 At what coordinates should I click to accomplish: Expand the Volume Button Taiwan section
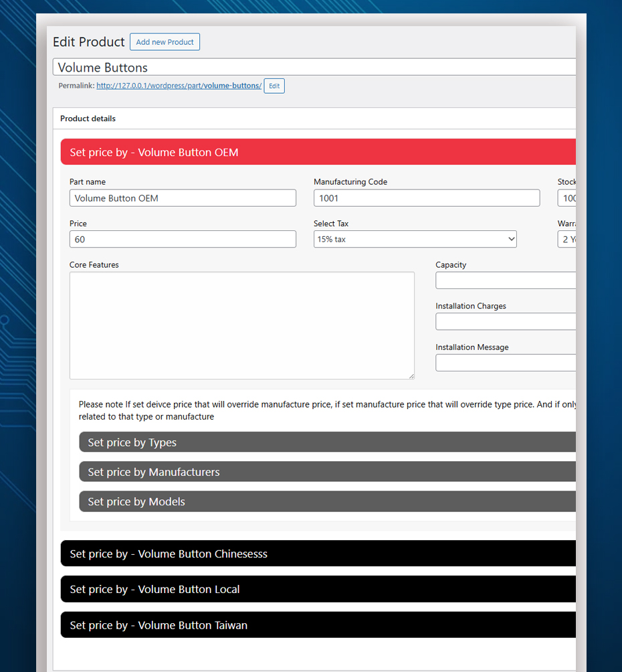[x=318, y=625]
